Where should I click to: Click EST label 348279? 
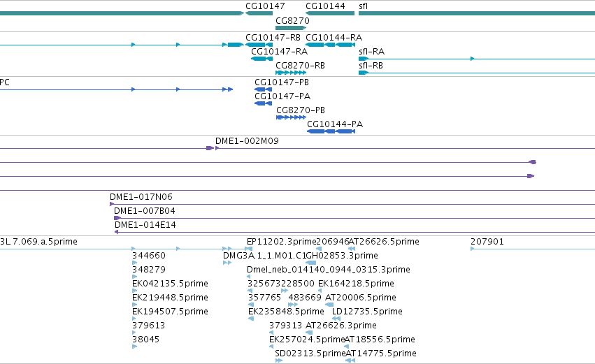coord(149,270)
